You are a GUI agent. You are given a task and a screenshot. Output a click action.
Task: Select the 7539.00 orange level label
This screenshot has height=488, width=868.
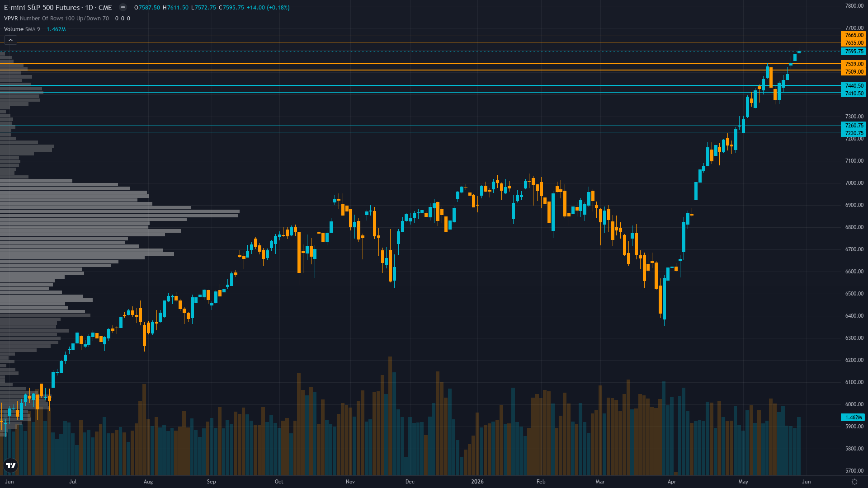point(853,64)
